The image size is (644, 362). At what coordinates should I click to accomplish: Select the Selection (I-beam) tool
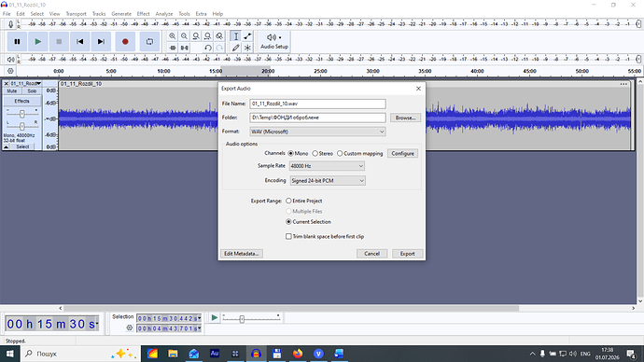click(x=236, y=36)
